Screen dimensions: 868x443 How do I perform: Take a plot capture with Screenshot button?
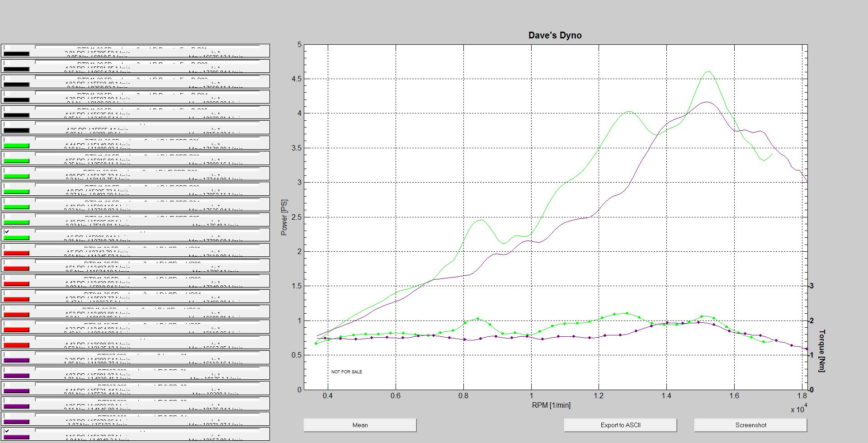pos(750,425)
